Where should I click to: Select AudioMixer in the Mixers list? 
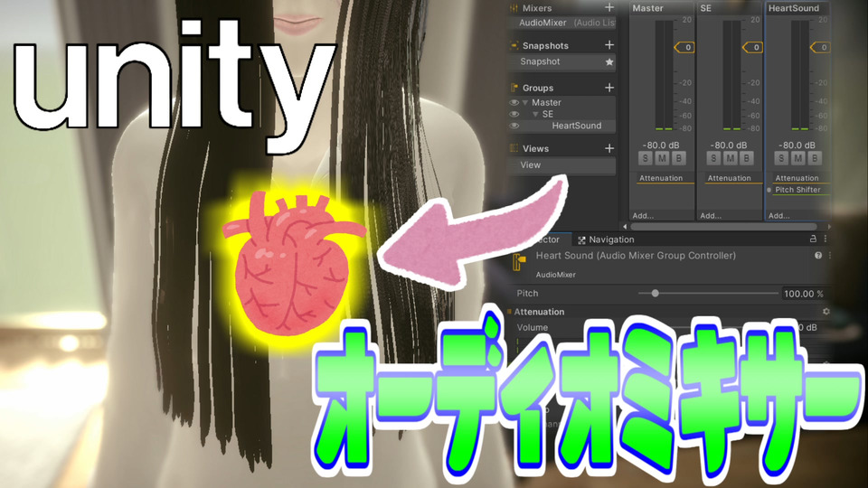[562, 23]
